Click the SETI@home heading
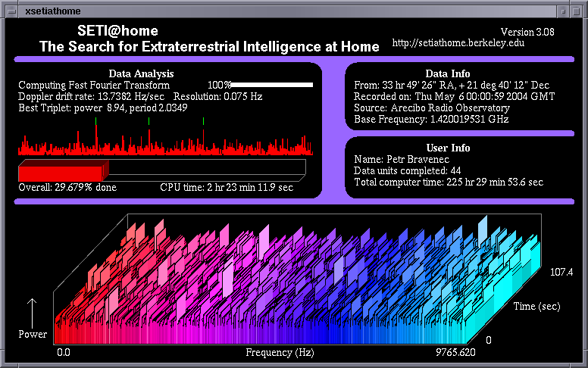Image resolution: width=588 pixels, height=368 pixels. click(x=117, y=30)
